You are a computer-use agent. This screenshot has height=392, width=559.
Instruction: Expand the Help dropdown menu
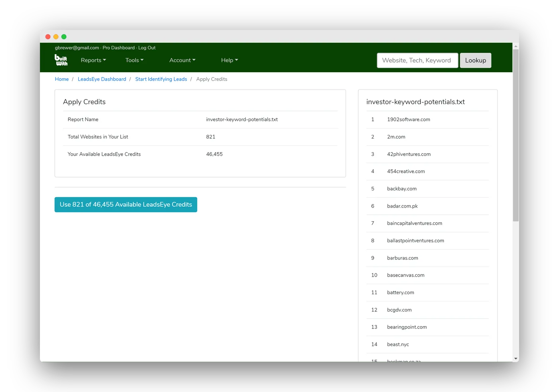click(x=229, y=60)
